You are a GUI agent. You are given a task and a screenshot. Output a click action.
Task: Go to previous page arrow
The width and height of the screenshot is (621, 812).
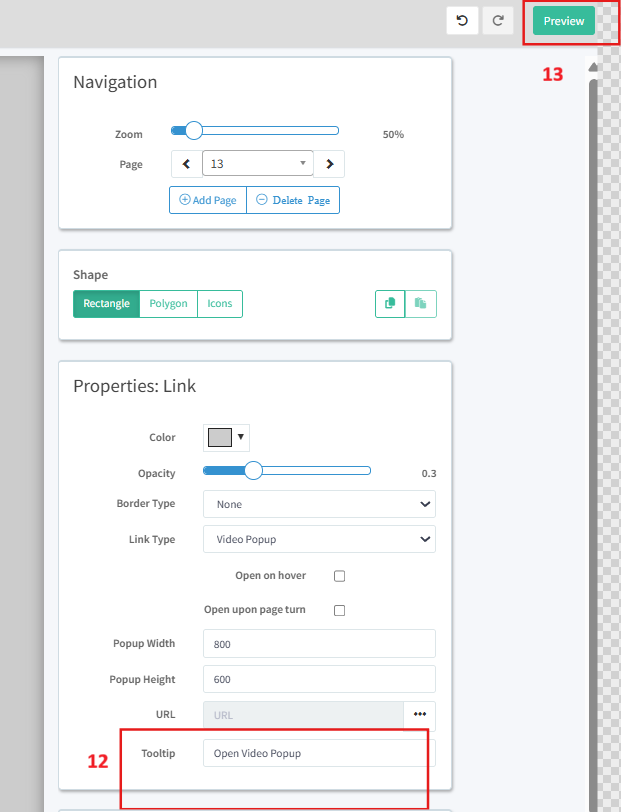tap(186, 164)
